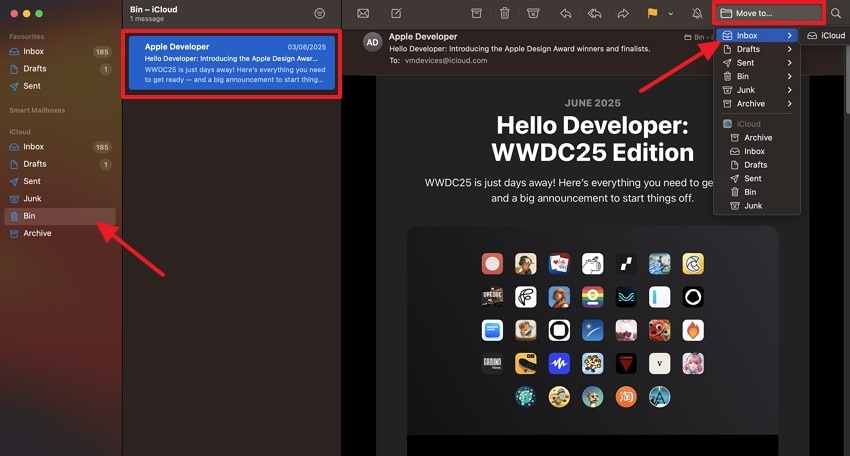Expand the Bin submenu chevron
Image resolution: width=850 pixels, height=456 pixels.
pyautogui.click(x=789, y=76)
